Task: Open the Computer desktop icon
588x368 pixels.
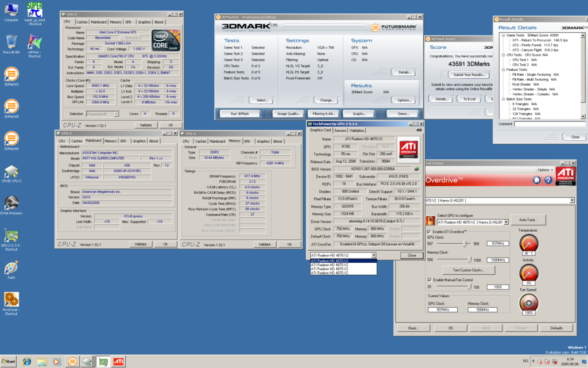Action: (x=11, y=12)
